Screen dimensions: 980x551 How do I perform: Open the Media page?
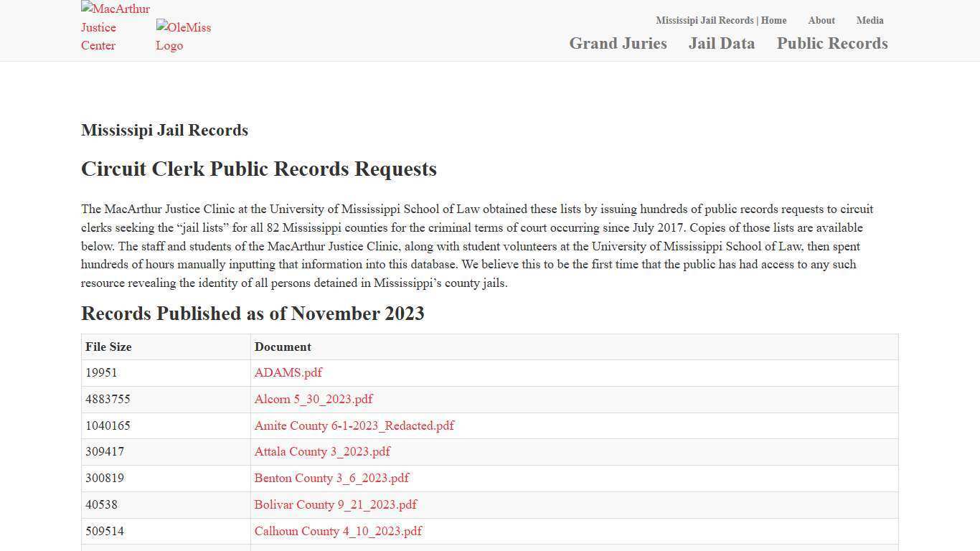pos(870,20)
